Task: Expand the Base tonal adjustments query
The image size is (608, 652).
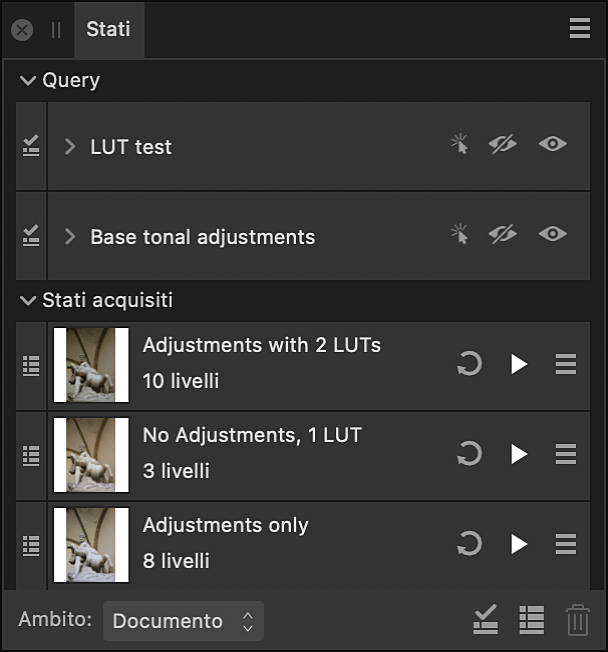Action: coord(70,237)
